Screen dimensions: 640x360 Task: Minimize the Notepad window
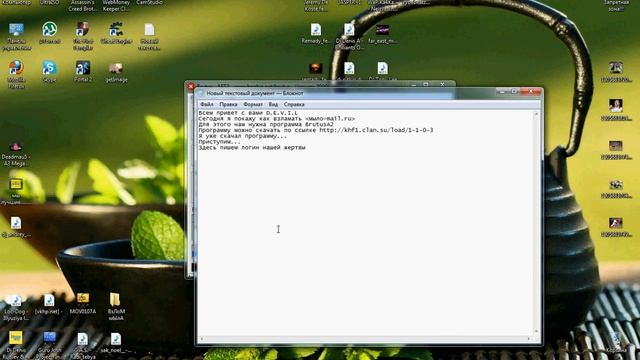pos(502,92)
